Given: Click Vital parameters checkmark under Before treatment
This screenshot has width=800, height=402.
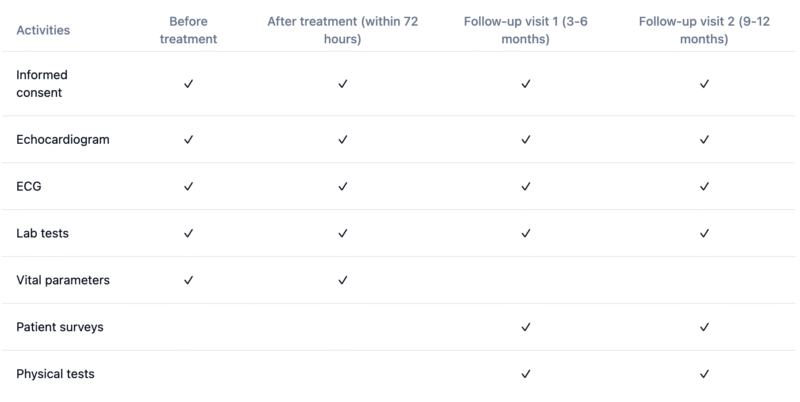Looking at the screenshot, I should tap(188, 280).
